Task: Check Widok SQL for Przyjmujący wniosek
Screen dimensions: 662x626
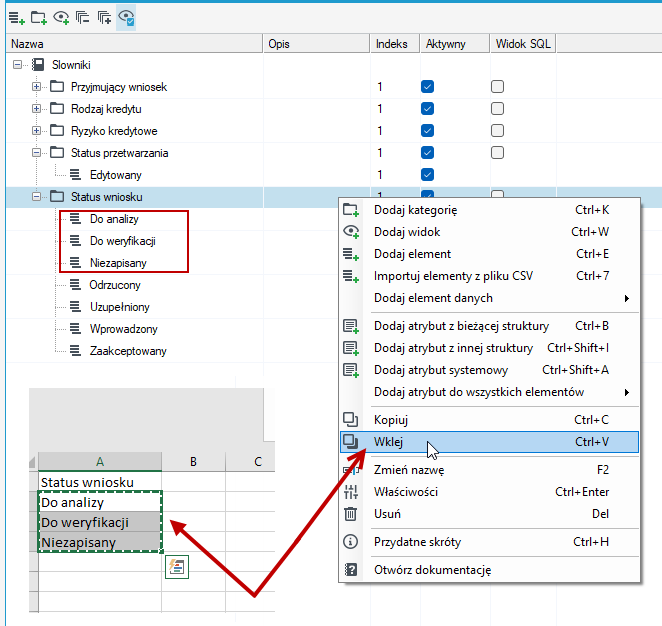Action: click(497, 87)
